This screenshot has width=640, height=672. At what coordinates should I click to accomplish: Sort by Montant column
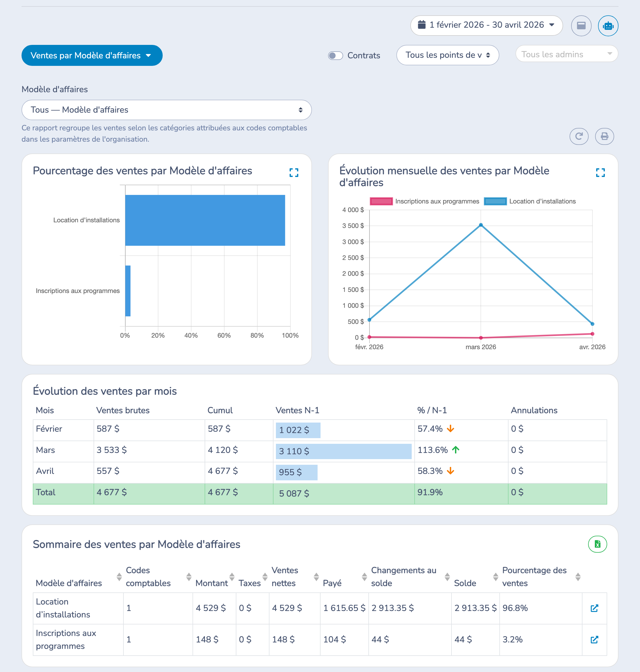pyautogui.click(x=232, y=577)
